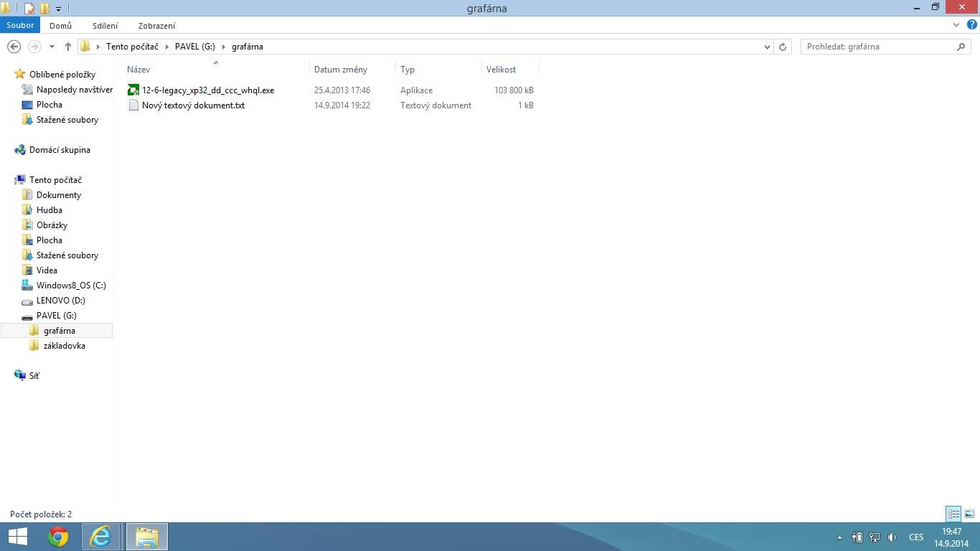Image resolution: width=980 pixels, height=551 pixels.
Task: Open the Dokumenty folder in sidebar
Action: (59, 195)
